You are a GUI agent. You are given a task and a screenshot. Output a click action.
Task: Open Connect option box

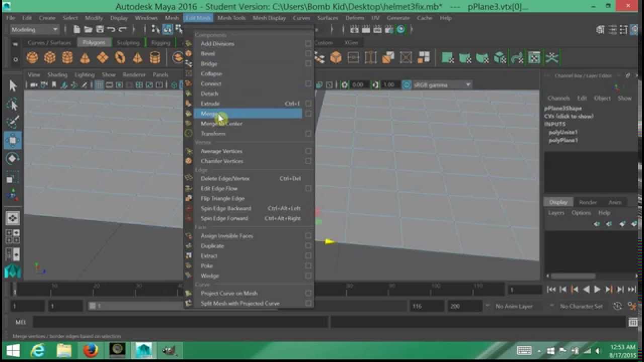tap(308, 83)
